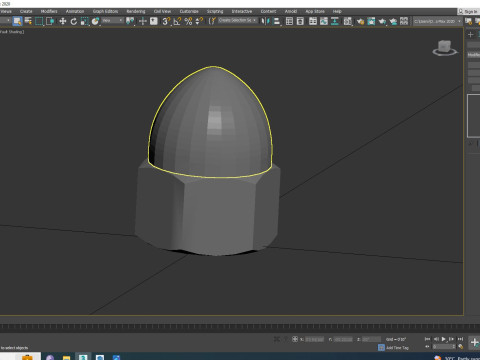This screenshot has width=480, height=360.
Task: Toggle Angle Snap
Action: point(177,21)
